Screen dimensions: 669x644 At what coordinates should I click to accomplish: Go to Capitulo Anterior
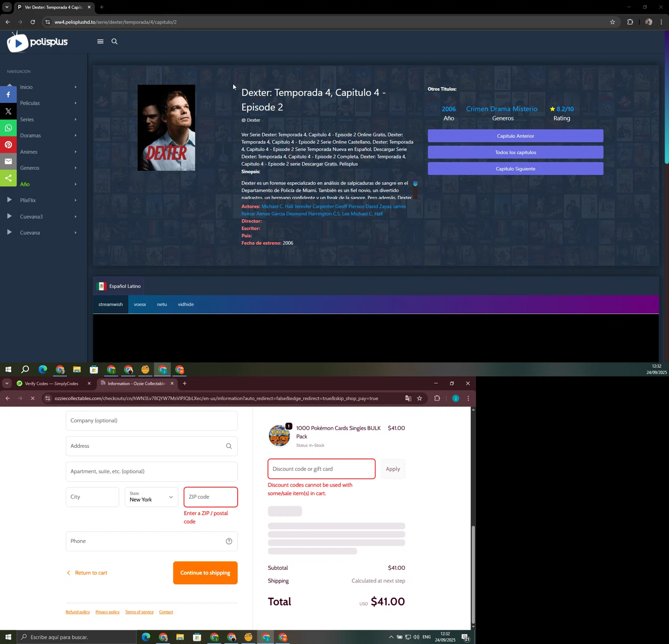pos(516,136)
